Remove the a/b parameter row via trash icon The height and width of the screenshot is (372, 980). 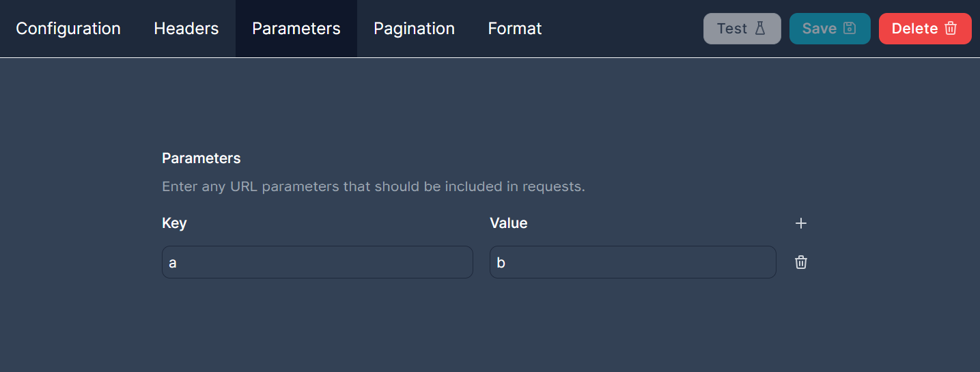pos(801,262)
